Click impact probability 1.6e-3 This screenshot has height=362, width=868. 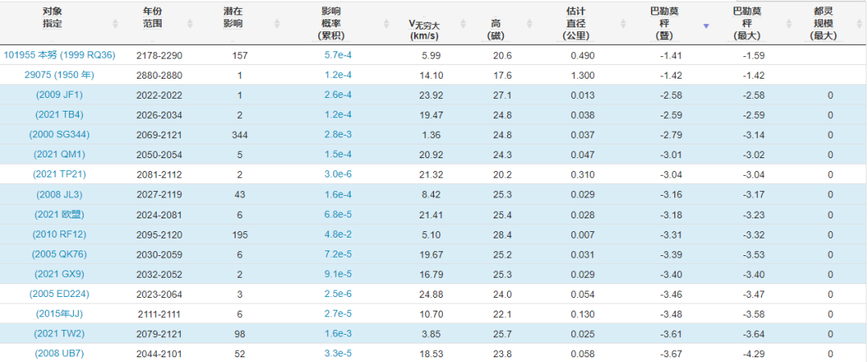338,334
